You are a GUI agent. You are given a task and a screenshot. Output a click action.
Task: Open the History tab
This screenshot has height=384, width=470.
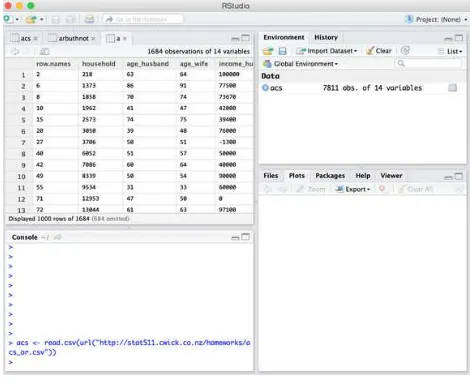(x=326, y=37)
